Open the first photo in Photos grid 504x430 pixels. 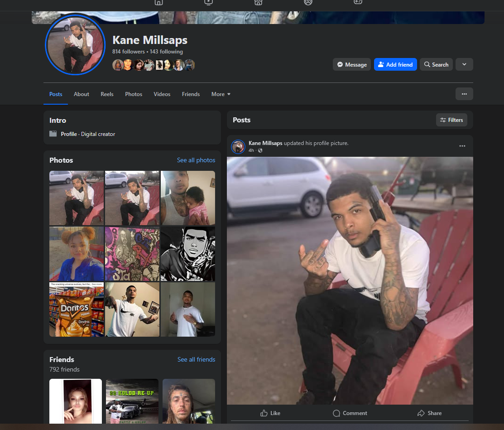coord(77,198)
